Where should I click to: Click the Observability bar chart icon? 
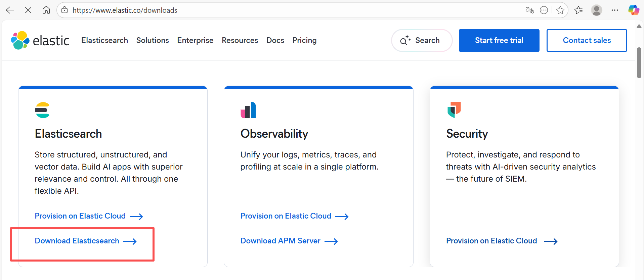pos(248,110)
